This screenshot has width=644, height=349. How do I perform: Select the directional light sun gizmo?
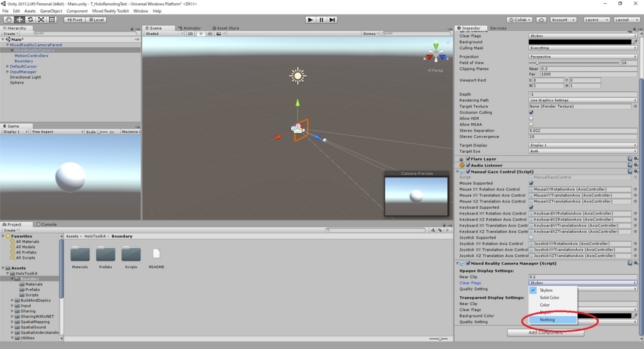pyautogui.click(x=297, y=76)
